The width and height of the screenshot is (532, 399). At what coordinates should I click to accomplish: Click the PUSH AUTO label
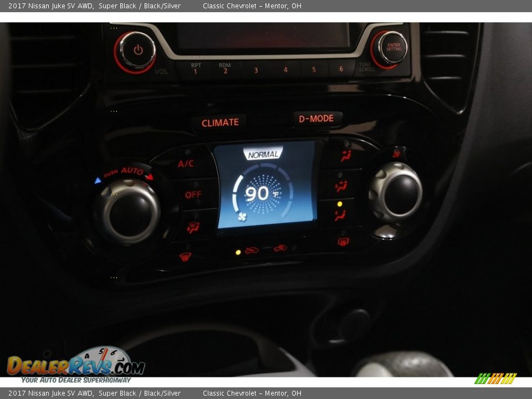click(124, 171)
